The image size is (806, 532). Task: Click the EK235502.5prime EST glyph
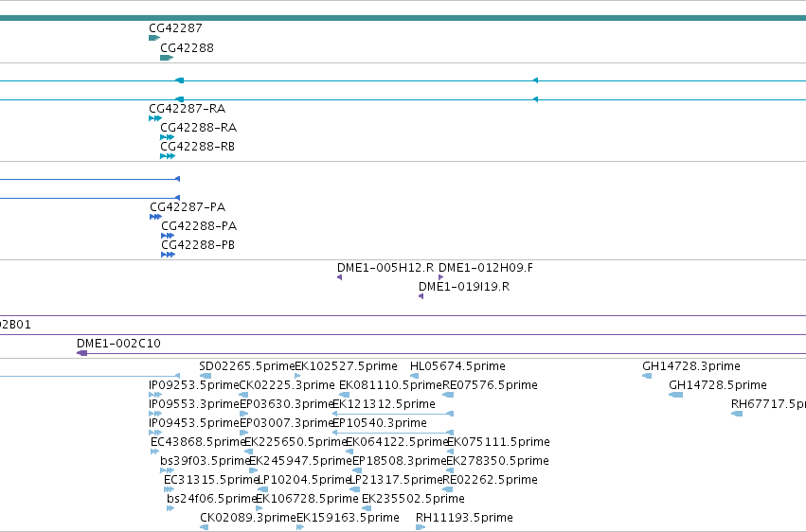367,509
